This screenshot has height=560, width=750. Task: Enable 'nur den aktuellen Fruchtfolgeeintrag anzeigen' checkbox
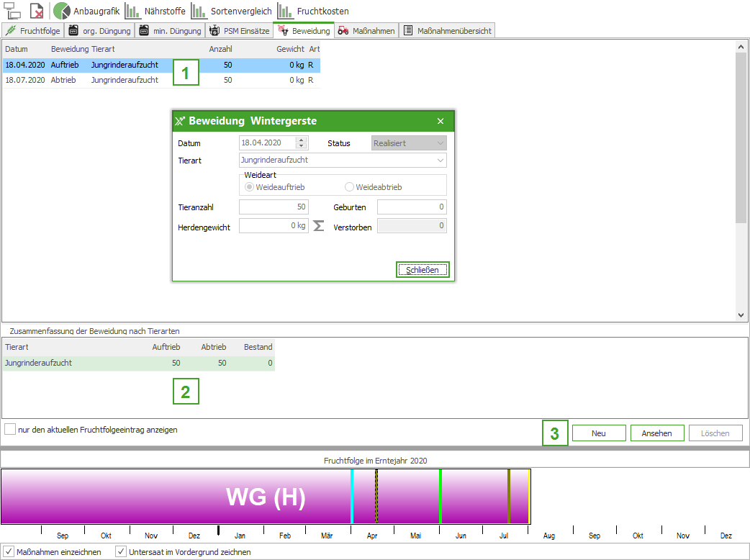[x=10, y=430]
